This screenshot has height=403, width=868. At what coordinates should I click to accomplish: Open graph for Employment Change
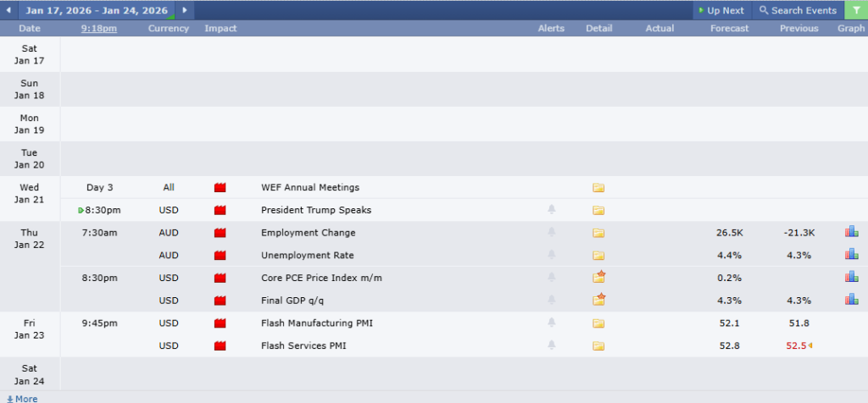click(x=851, y=232)
